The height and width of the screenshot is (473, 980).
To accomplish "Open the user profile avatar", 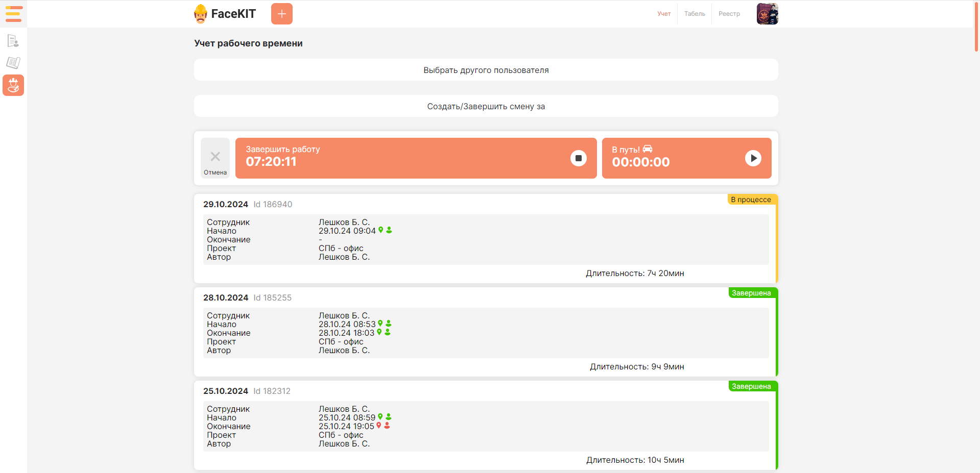I will tap(767, 14).
